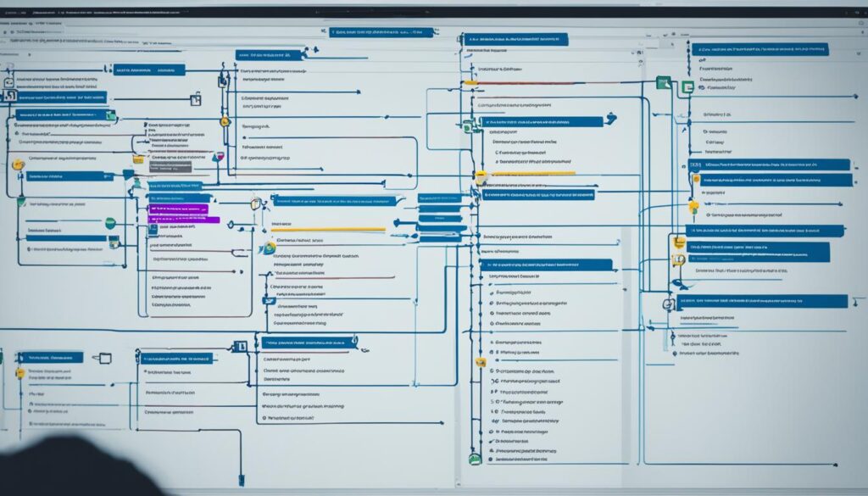Click the dark gray rectangular block
Screen dimensions: 868x496
point(170,167)
